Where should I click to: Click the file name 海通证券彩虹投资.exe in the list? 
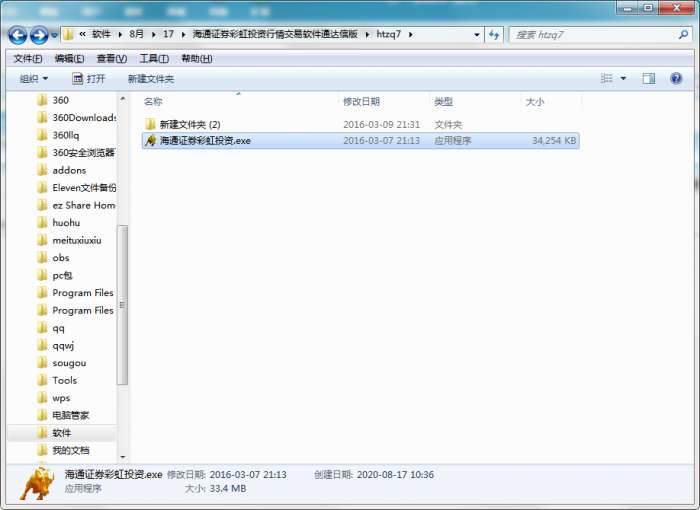coord(205,141)
